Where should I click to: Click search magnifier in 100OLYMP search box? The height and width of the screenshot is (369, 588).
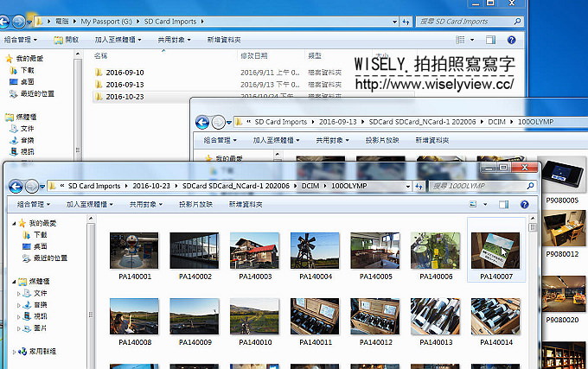[x=530, y=186]
